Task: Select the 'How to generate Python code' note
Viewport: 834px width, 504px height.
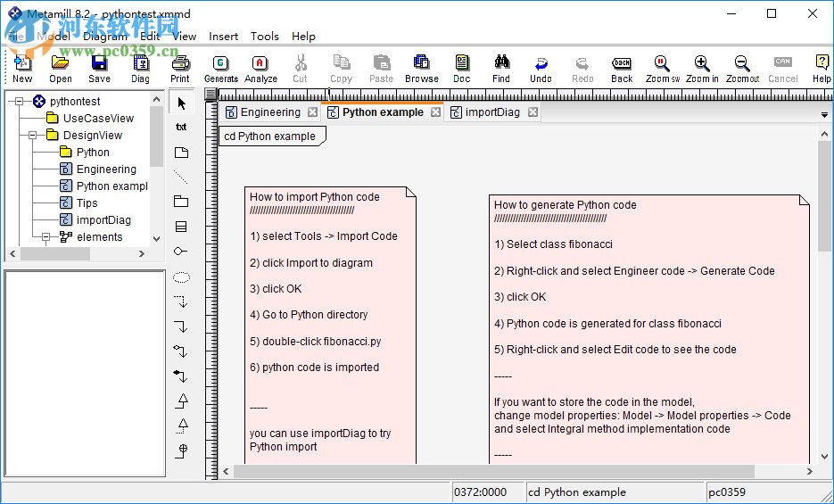Action: (x=649, y=328)
